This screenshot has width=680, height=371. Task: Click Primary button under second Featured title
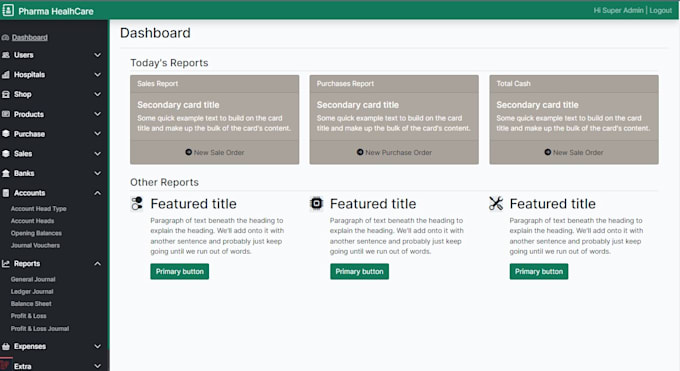(x=360, y=272)
